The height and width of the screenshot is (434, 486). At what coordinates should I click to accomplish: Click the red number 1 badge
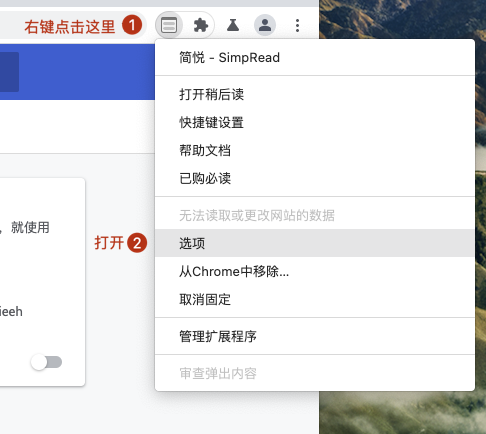coord(132,25)
